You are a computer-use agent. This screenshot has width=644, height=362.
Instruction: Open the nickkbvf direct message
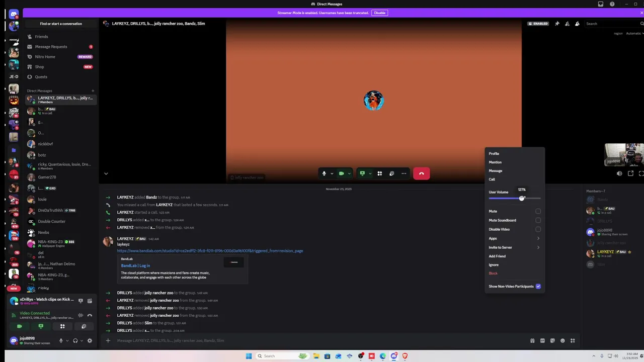pyautogui.click(x=60, y=144)
